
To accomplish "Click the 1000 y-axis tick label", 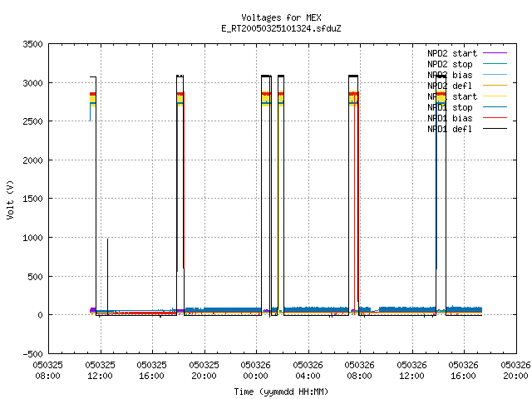I will tap(33, 238).
